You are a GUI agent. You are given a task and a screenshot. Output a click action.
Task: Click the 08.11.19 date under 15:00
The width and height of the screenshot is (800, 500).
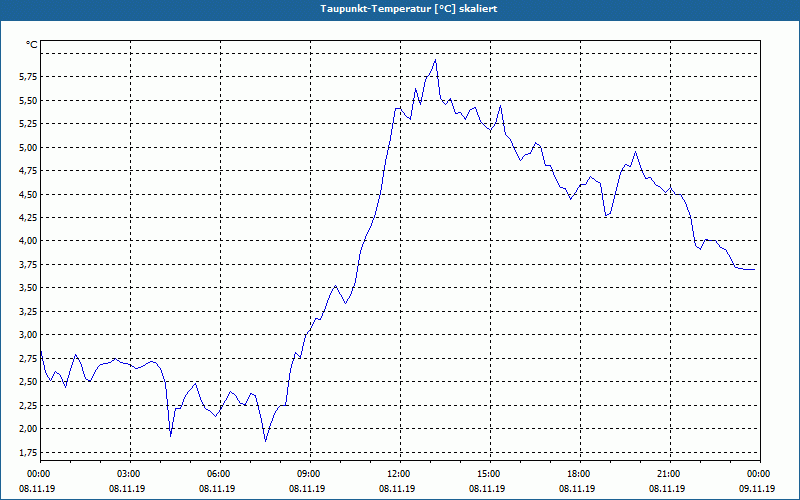click(x=487, y=488)
